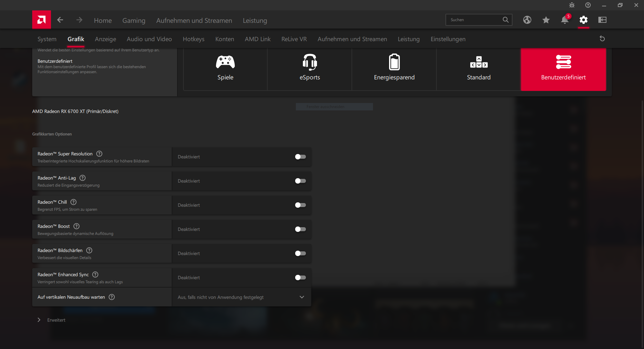The width and height of the screenshot is (644, 349).
Task: Enable Radeon Boost toggle
Action: point(300,229)
